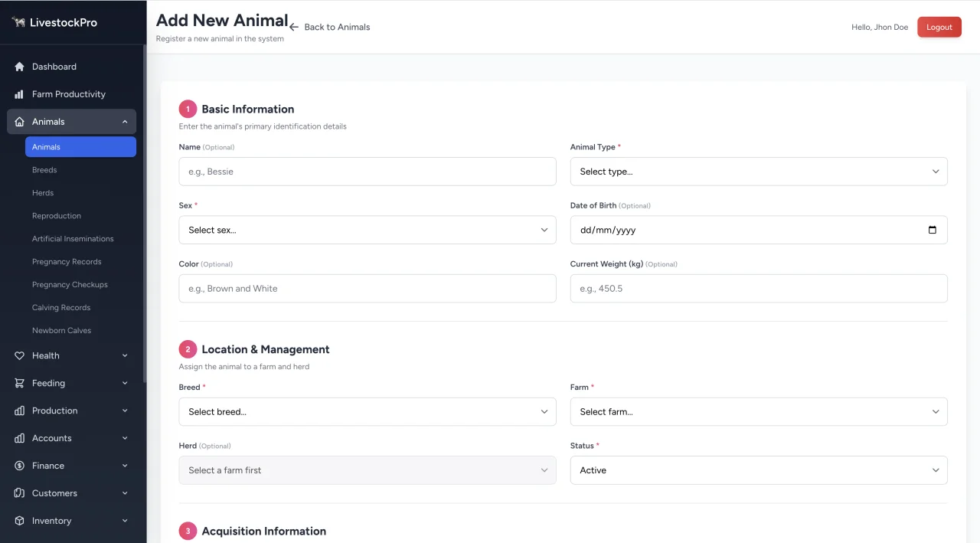This screenshot has width=980, height=543.
Task: Click the Inventory box icon
Action: click(x=20, y=521)
